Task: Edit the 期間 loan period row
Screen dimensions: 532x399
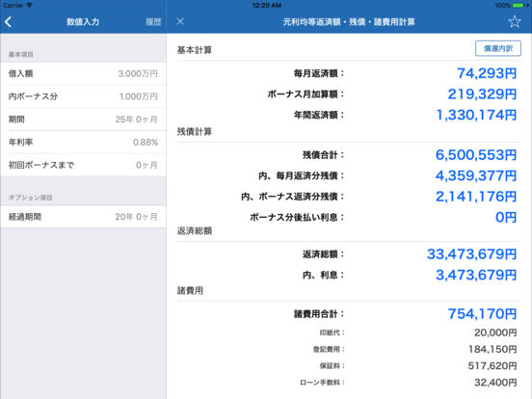Action: pyautogui.click(x=83, y=120)
